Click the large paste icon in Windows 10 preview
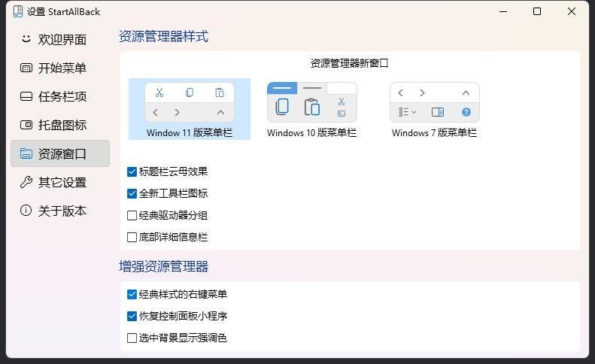This screenshot has height=364, width=595. click(x=312, y=107)
